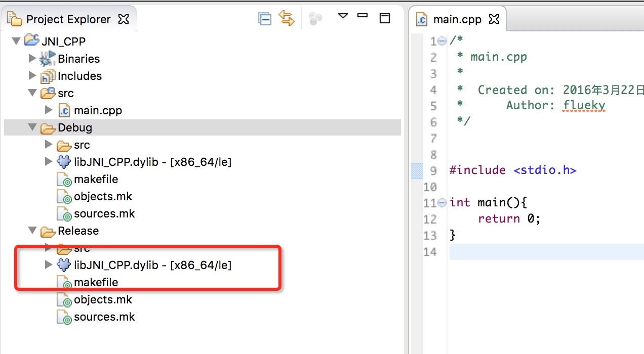Click the Debug makefile icon
644x354 pixels.
coord(64,180)
